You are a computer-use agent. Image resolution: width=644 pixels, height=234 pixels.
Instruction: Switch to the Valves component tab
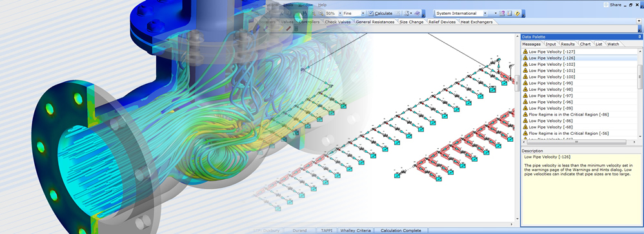pyautogui.click(x=287, y=22)
